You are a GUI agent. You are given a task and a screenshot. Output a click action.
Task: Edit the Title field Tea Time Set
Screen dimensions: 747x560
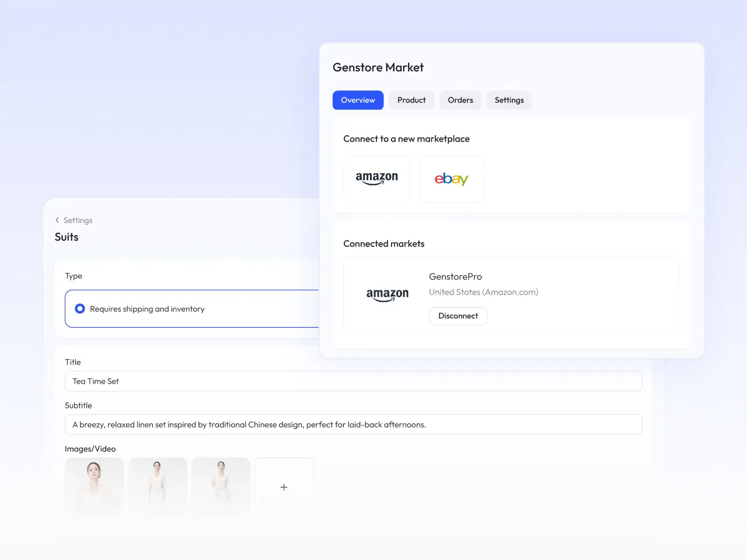(353, 381)
